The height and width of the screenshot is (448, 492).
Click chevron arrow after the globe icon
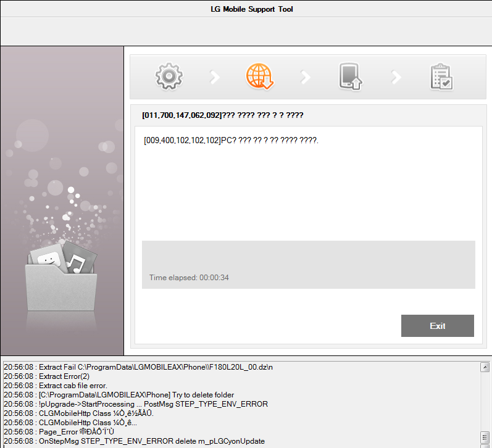click(306, 77)
